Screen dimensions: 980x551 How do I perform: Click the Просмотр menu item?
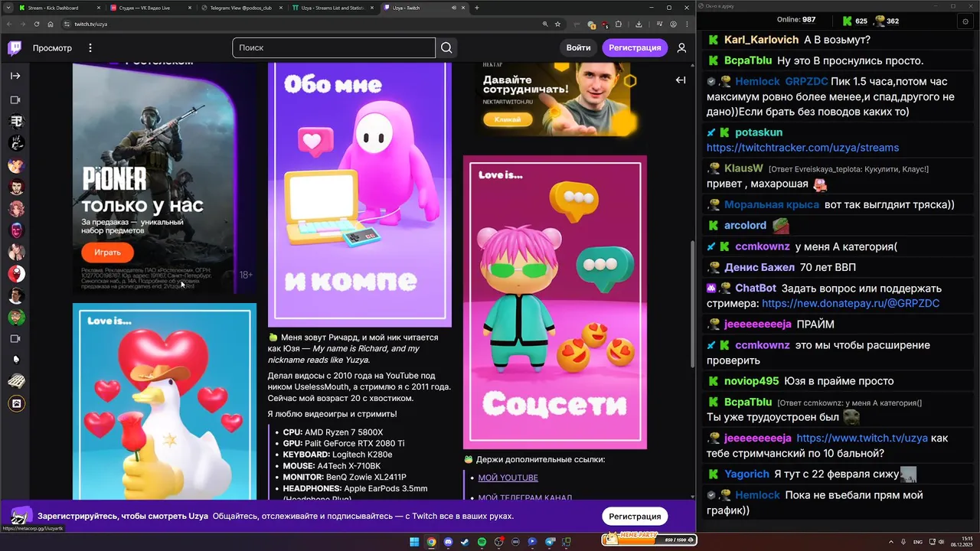pos(52,48)
